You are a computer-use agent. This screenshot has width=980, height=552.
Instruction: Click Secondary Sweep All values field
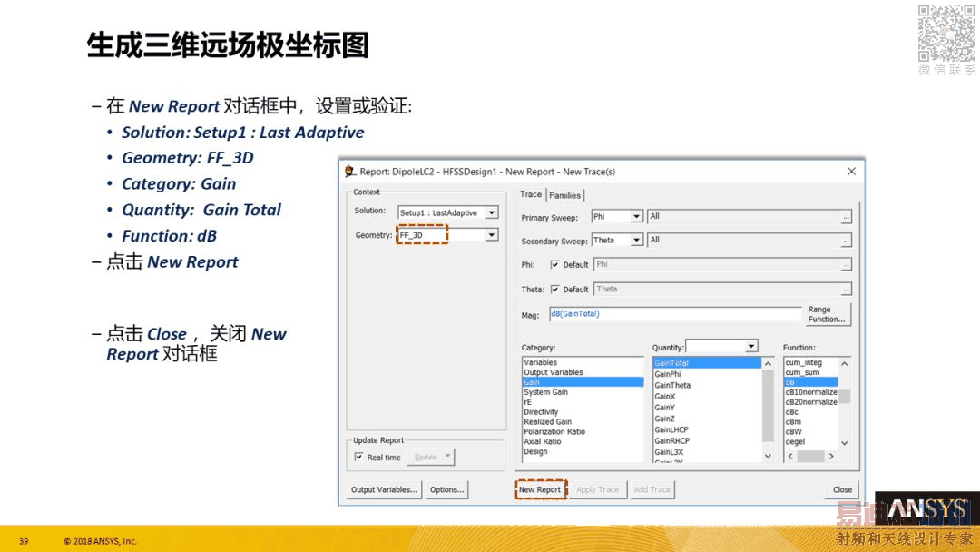click(x=745, y=240)
